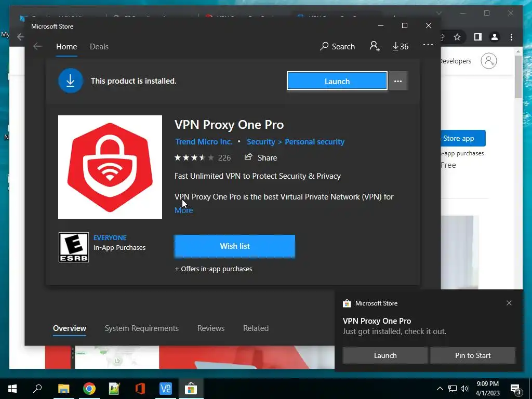Bookmark the page with the browser star icon

pos(457,37)
